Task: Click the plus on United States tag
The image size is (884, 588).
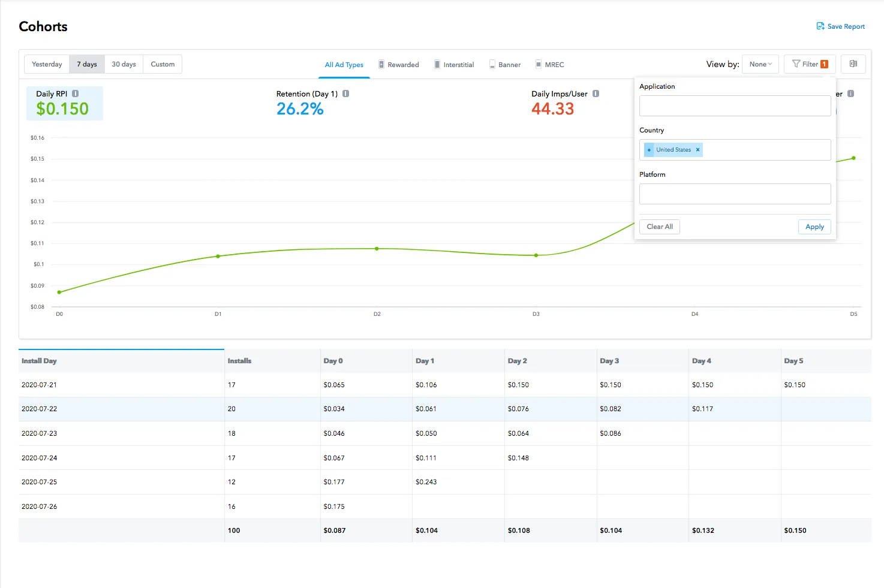Action: point(649,150)
